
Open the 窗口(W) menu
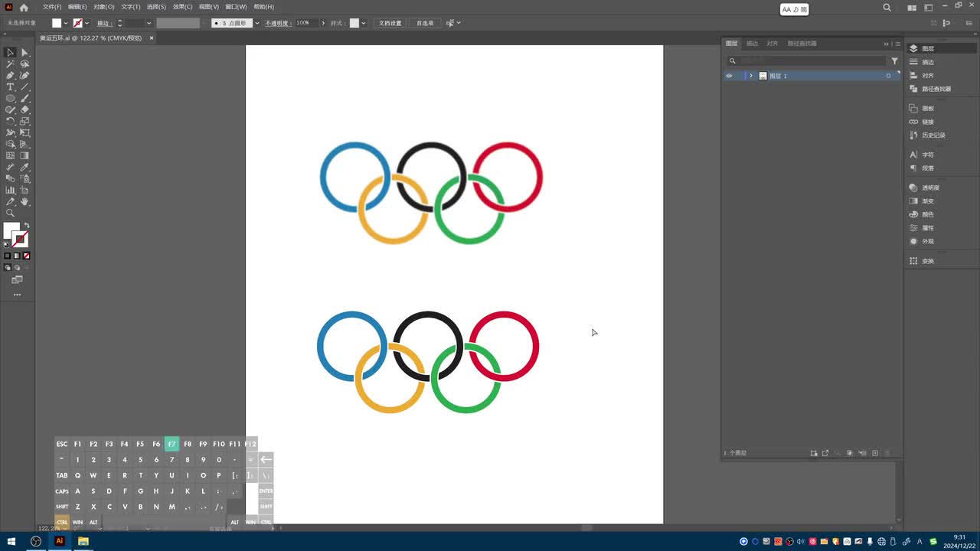click(236, 7)
